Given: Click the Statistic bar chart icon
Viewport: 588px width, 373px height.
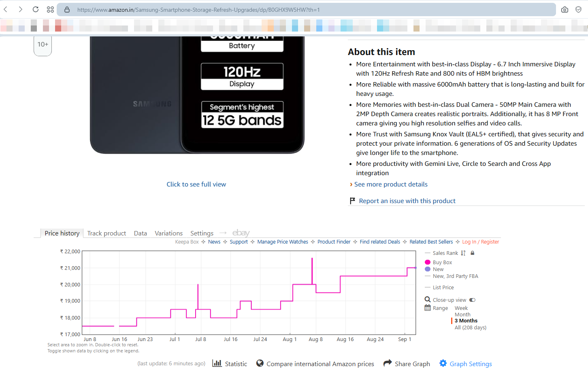Looking at the screenshot, I should (x=217, y=363).
